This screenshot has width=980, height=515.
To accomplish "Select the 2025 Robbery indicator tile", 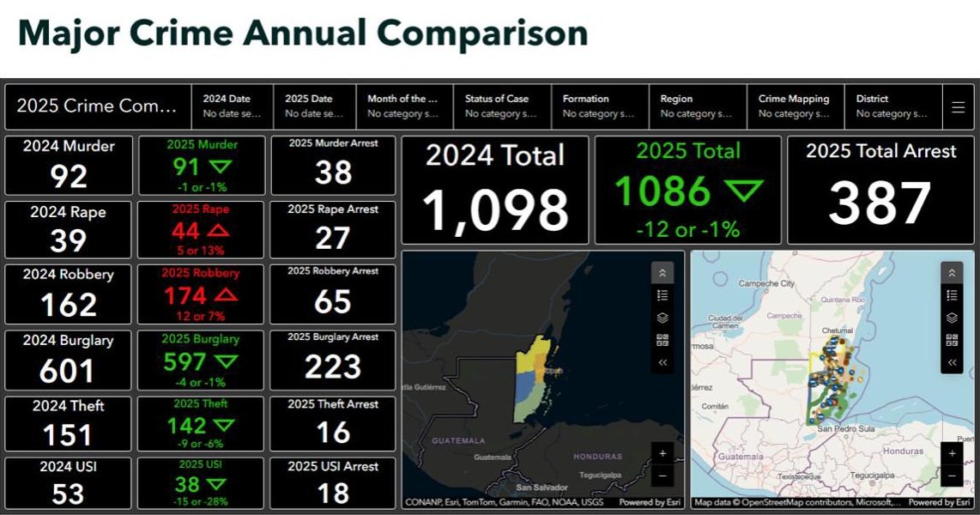I will coord(200,294).
